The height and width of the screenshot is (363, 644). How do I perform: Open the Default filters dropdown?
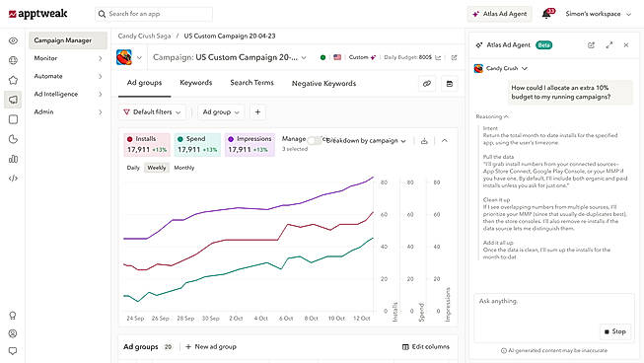153,112
